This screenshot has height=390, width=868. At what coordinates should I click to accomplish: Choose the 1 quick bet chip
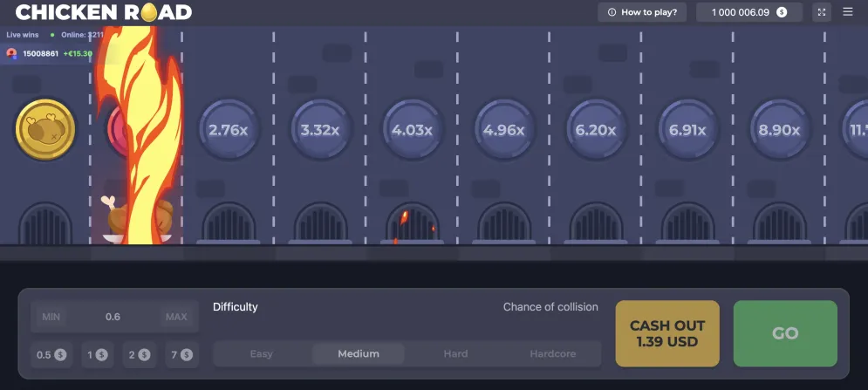tap(98, 354)
